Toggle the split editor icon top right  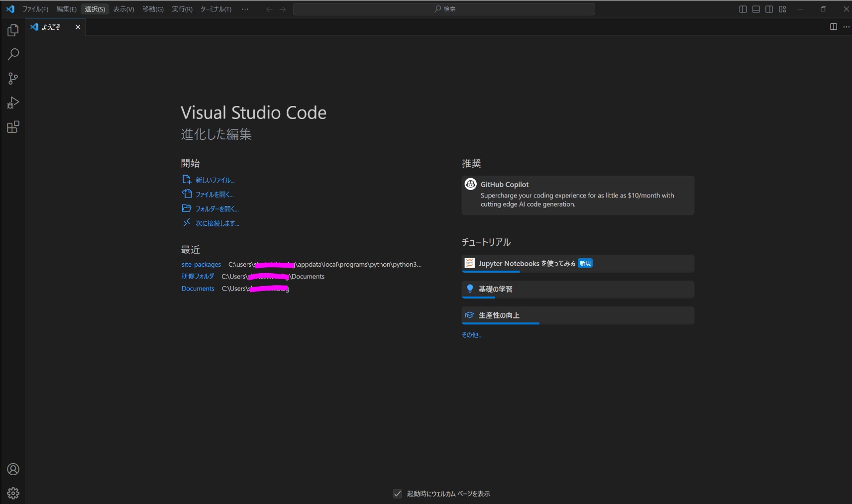[833, 27]
